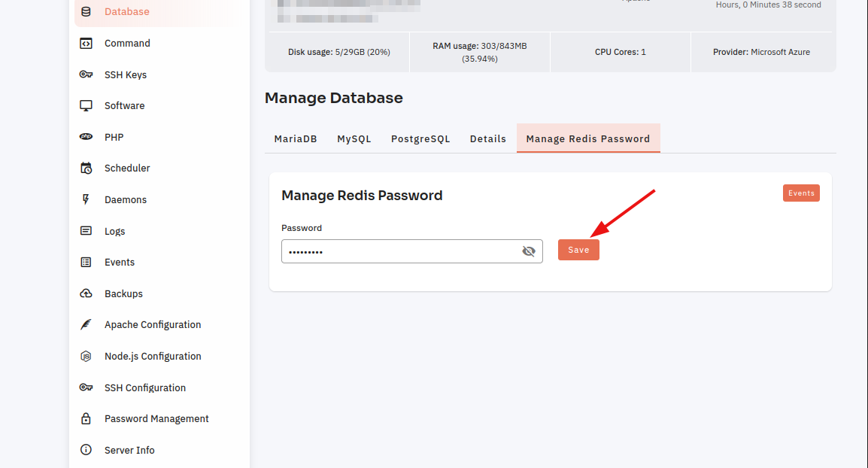The image size is (868, 468).
Task: Open the MySQL tab
Action: 354,139
